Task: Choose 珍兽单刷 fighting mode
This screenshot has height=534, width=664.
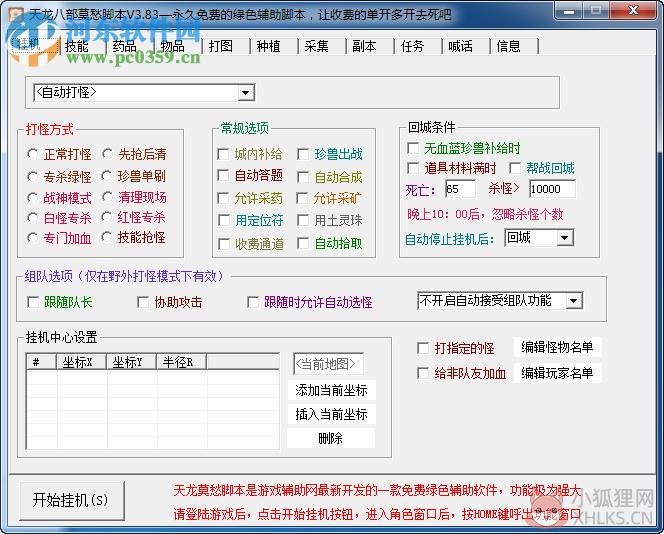Action: (x=108, y=175)
